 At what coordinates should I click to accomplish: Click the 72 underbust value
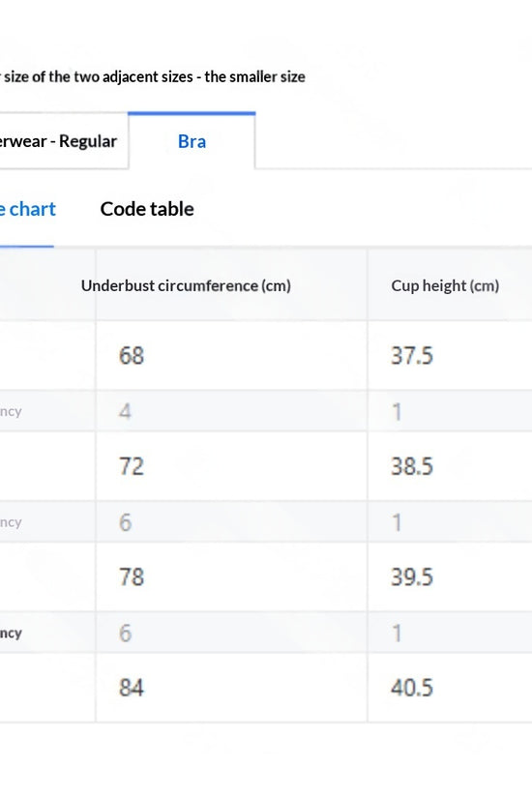click(132, 466)
